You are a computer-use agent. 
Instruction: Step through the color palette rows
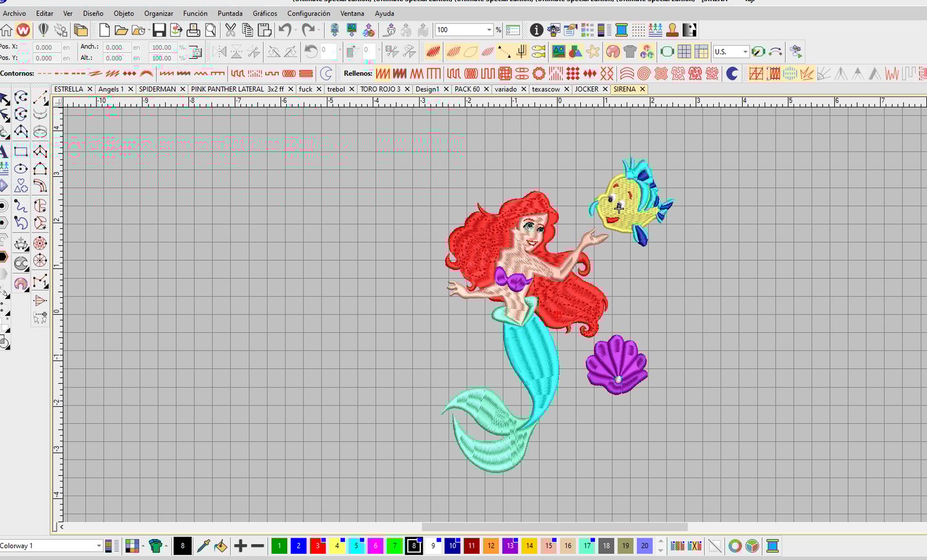pyautogui.click(x=661, y=546)
